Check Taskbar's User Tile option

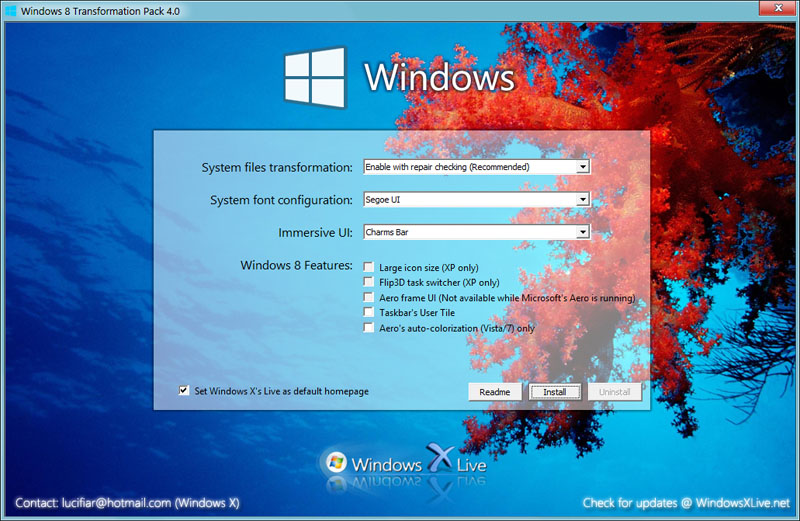[368, 312]
